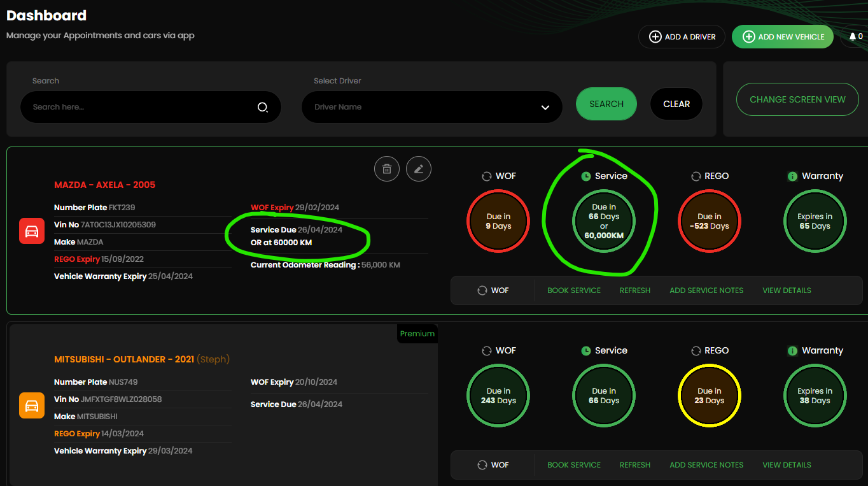Image resolution: width=868 pixels, height=486 pixels.
Task: Click the CHANGE SCREEN VIEW button
Action: (x=797, y=99)
